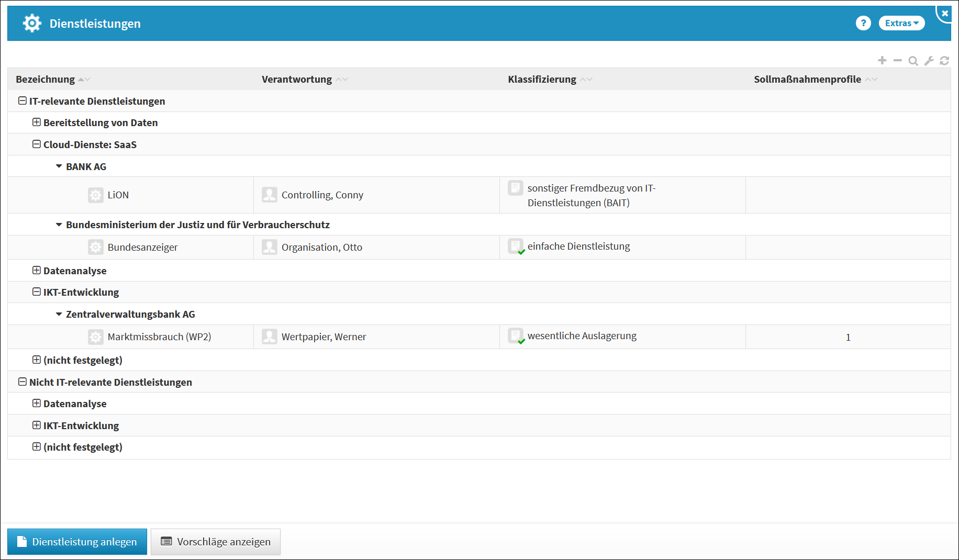Sort by Bezeichnung column header

tap(46, 80)
